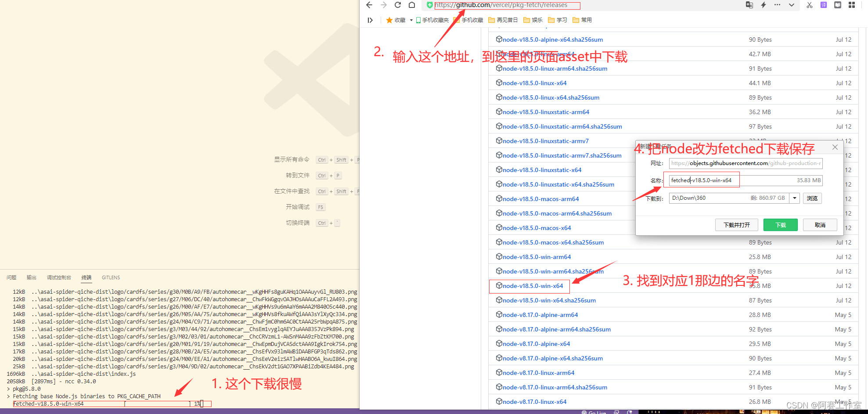
Task: Click the home icon in the browser toolbar
Action: pyautogui.click(x=412, y=5)
